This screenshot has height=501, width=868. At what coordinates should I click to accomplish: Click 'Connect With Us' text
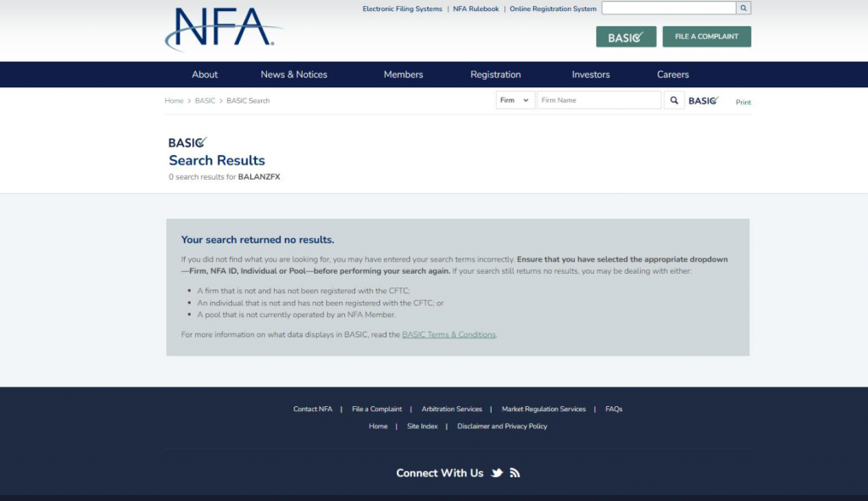click(x=440, y=473)
